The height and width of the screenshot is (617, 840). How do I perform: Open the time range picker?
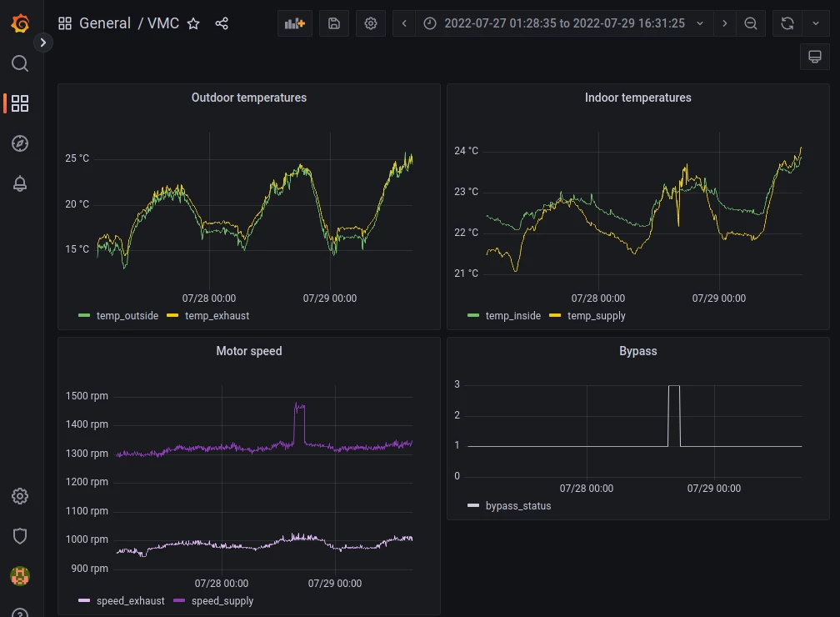[x=564, y=23]
